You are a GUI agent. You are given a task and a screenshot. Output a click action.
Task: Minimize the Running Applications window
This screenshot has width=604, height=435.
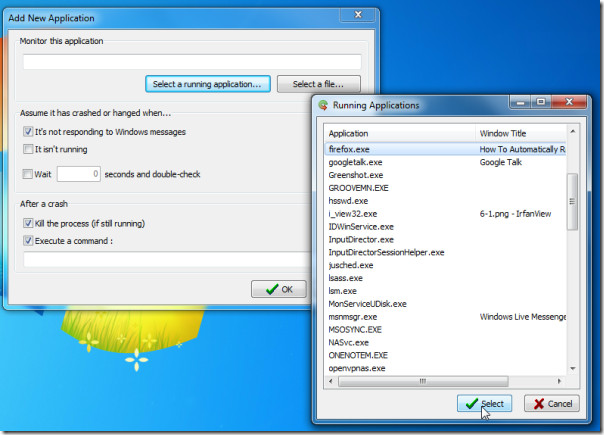click(x=520, y=102)
